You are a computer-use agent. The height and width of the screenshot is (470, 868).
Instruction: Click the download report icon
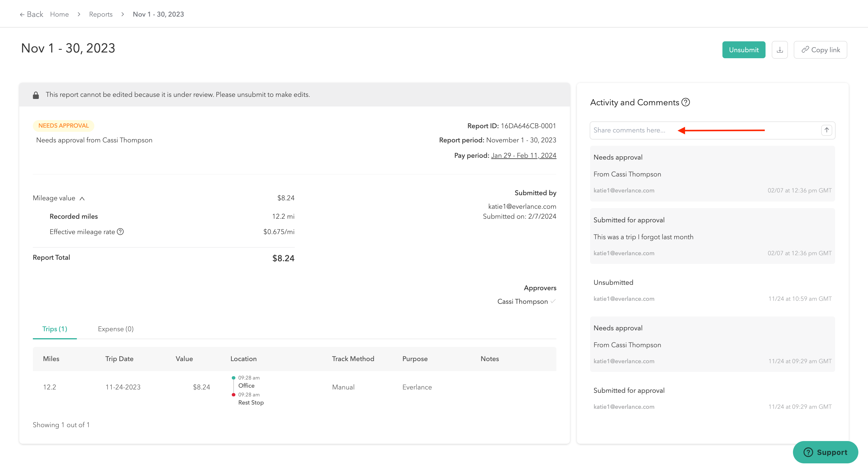(x=779, y=50)
